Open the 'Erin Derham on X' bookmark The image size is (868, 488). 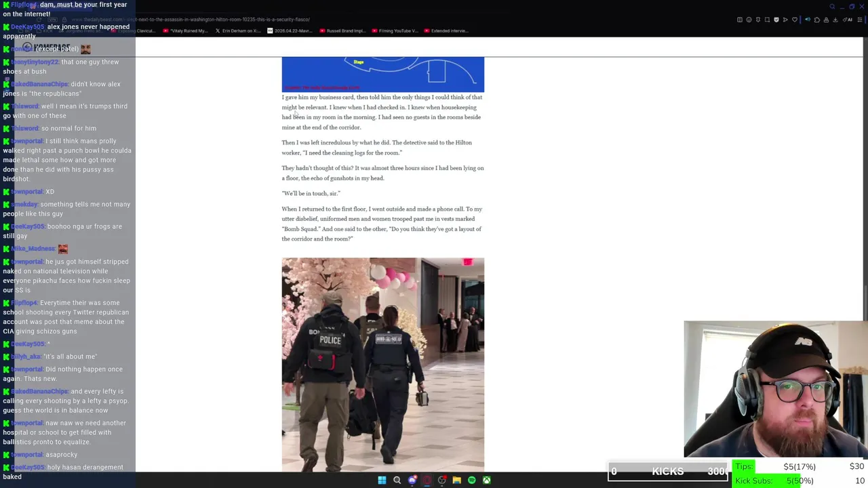click(238, 30)
